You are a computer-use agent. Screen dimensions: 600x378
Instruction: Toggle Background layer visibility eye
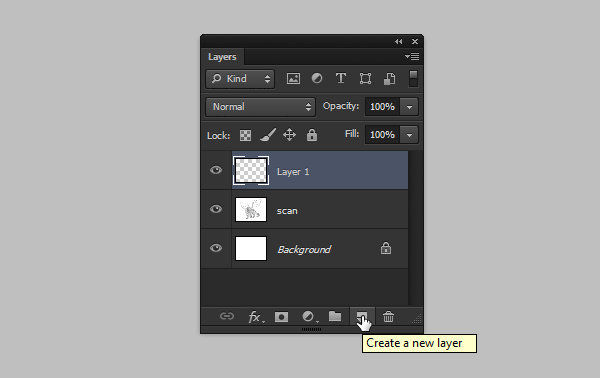(x=216, y=248)
